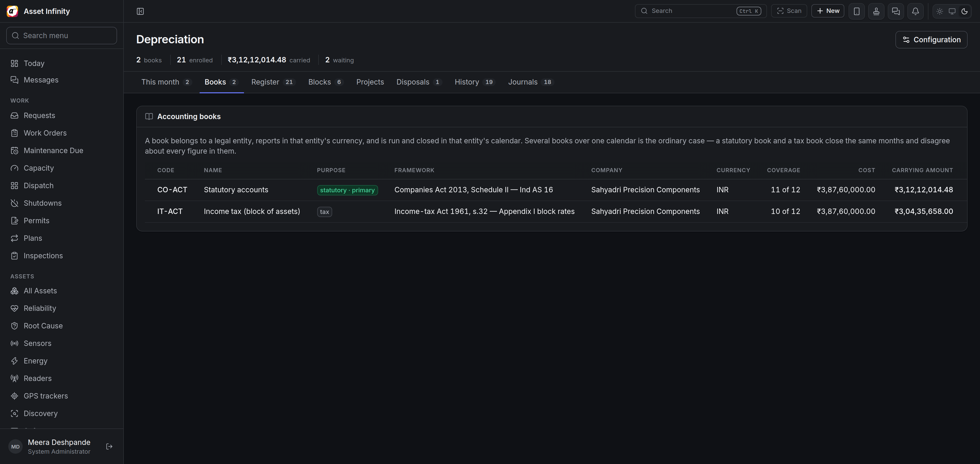
Task: Switch to system theme monitor icon
Action: click(952, 11)
